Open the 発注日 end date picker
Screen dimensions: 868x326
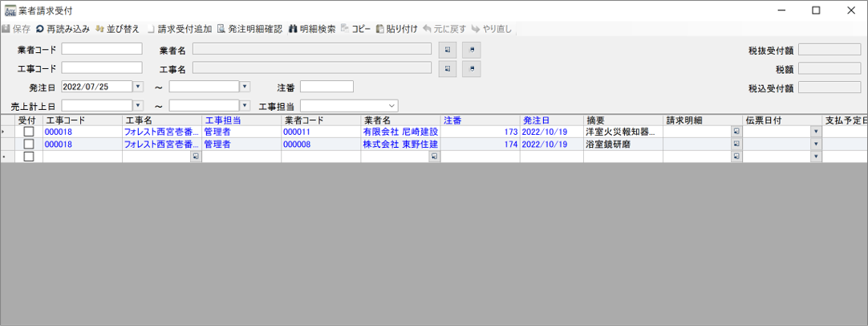[245, 87]
